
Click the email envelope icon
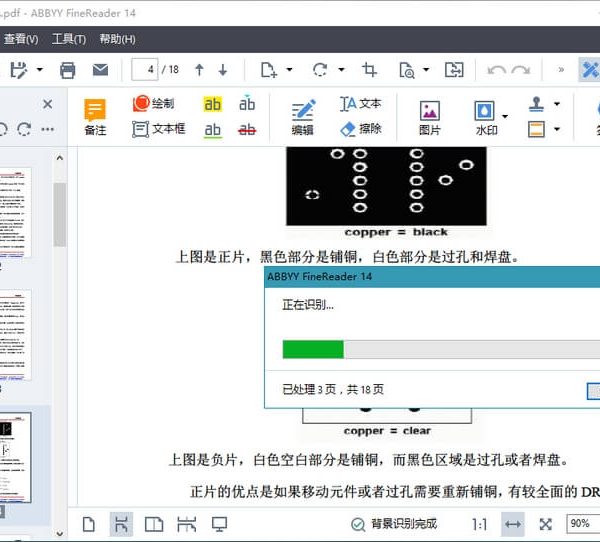(100, 70)
